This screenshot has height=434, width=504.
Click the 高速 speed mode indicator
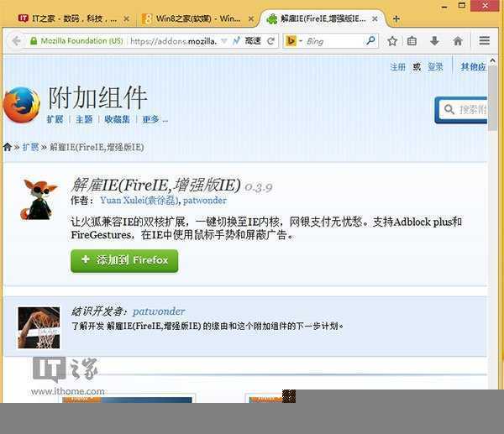(253, 41)
